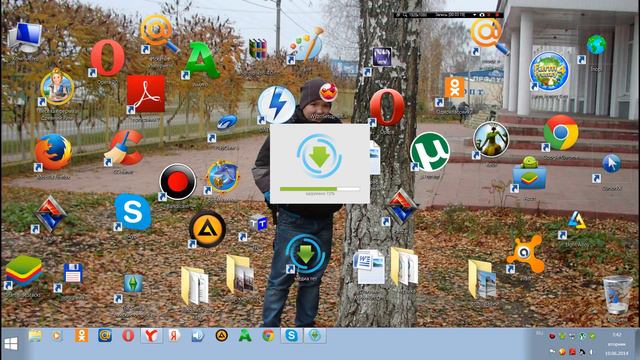The height and width of the screenshot is (360, 640).
Task: Open the fish aquarium game icon
Action: [223, 177]
